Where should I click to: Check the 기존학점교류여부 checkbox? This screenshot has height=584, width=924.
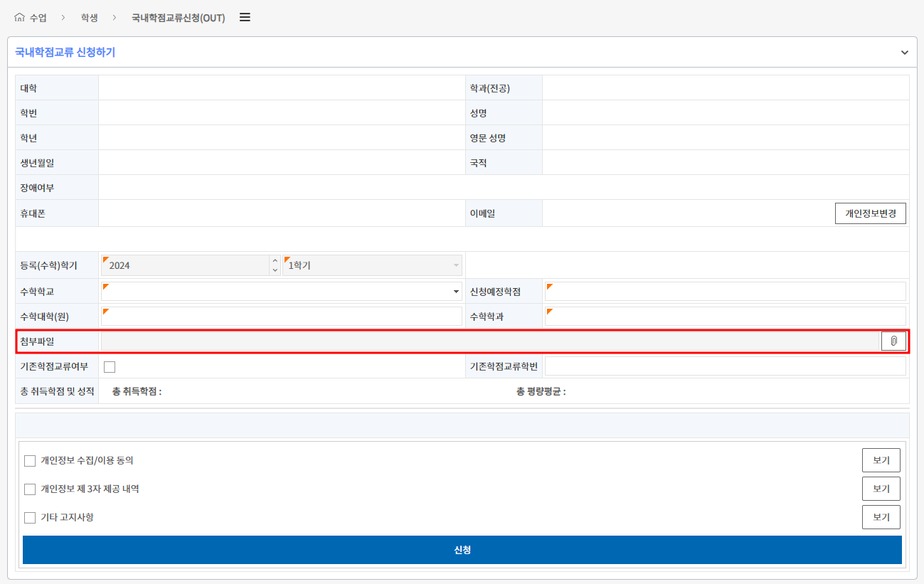110,367
